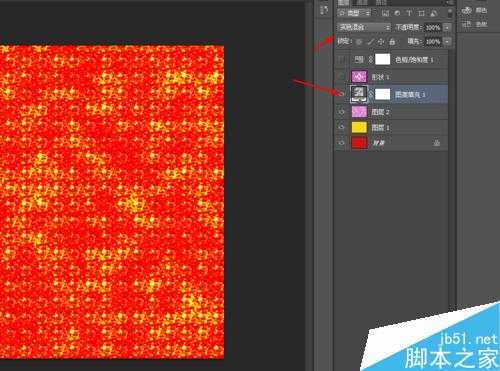Viewport: 500px width, 371px height.
Task: Toggle visibility of red background layer
Action: [x=341, y=143]
